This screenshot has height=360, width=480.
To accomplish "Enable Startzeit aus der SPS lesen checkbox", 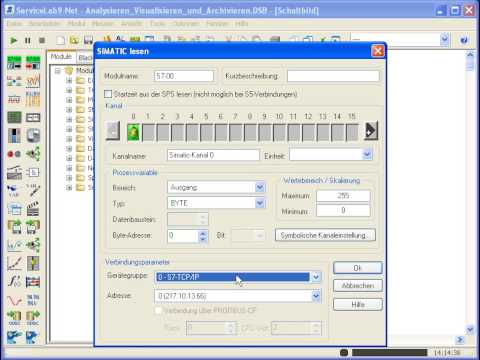I will (x=108, y=94).
